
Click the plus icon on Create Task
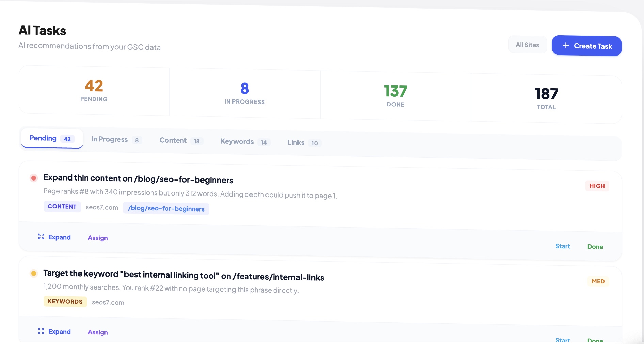tap(566, 45)
